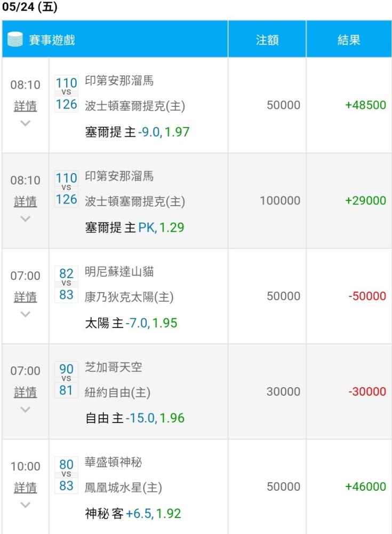Screen dimensions: 392x534
Task: Select the 82 vs 83 score box
Action: [x=66, y=284]
